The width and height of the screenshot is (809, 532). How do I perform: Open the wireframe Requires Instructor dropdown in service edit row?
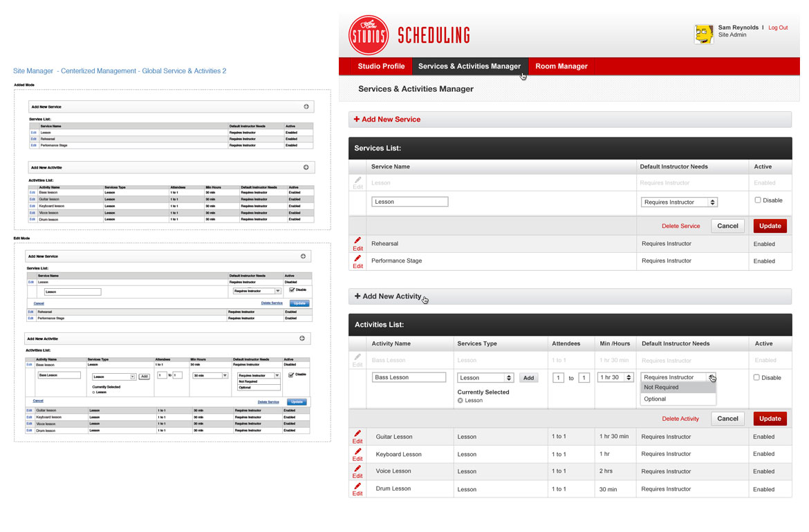[x=257, y=291]
